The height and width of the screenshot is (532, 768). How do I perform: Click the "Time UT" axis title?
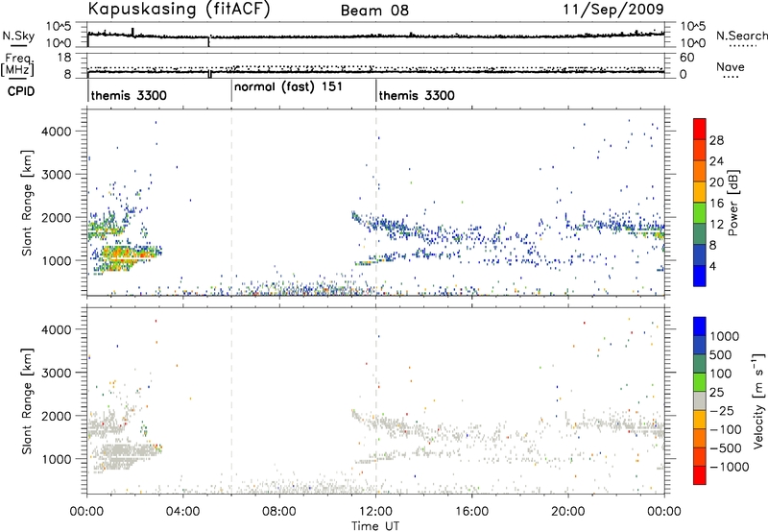(x=375, y=526)
